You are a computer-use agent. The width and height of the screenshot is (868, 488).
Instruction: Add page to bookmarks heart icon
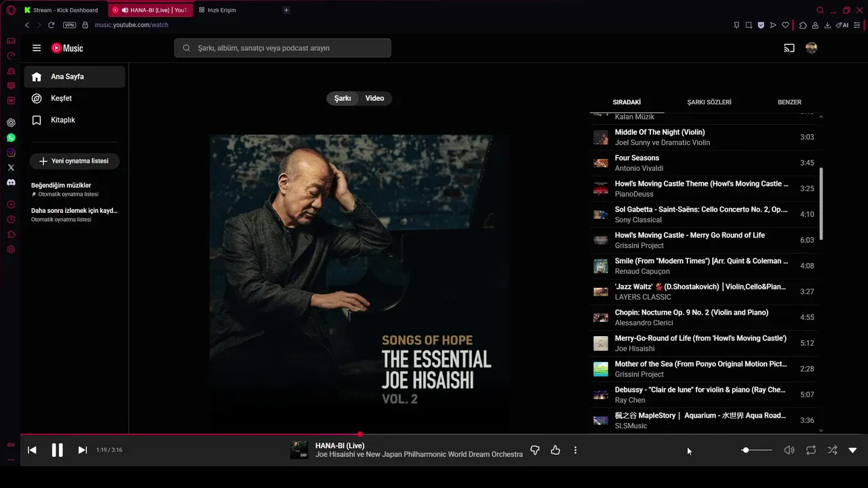click(786, 25)
